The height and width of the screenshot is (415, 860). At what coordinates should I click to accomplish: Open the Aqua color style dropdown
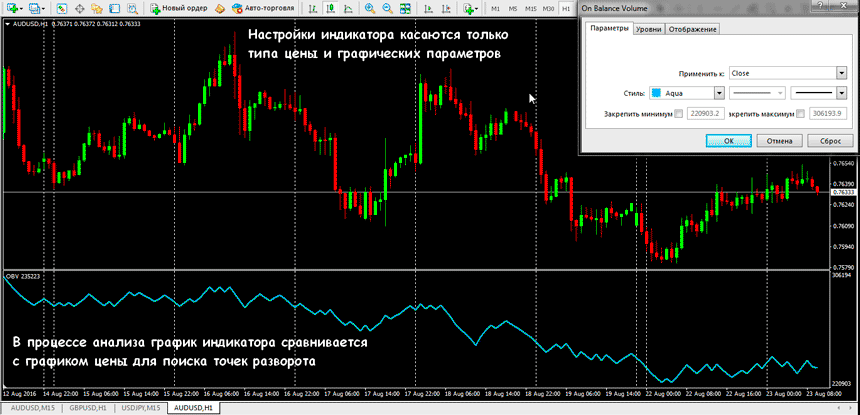pos(717,93)
